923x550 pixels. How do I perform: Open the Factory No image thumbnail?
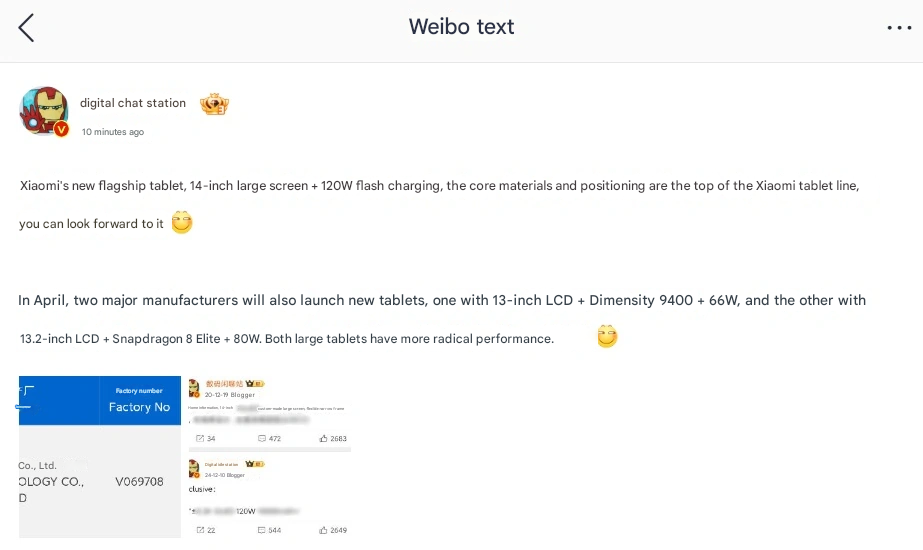100,456
